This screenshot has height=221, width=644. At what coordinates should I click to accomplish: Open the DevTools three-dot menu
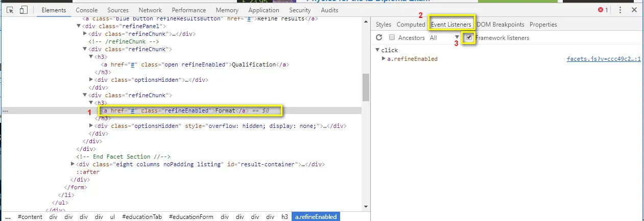620,10
